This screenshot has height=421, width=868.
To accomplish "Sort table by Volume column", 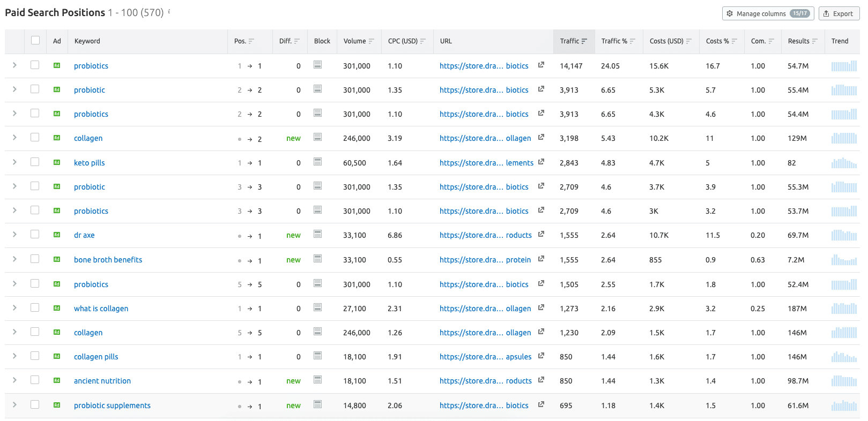I will tap(359, 41).
